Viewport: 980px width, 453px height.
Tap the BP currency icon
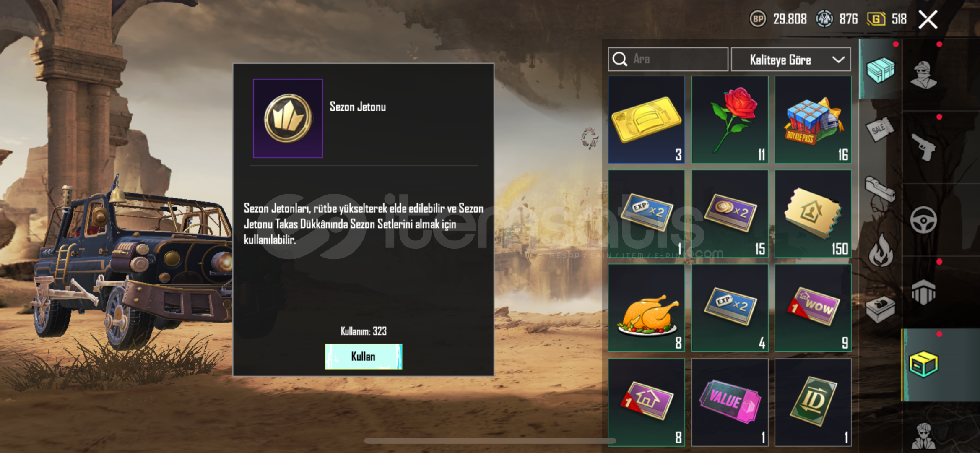pos(757,19)
